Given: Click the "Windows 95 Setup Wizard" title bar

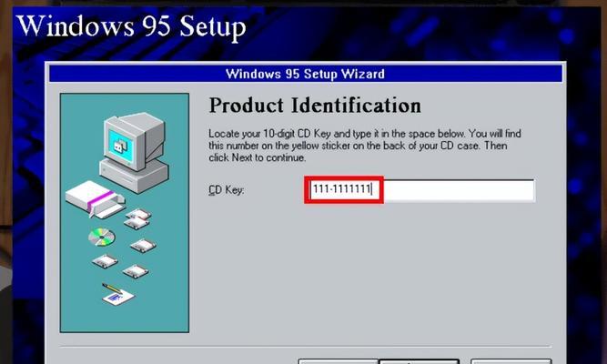Looking at the screenshot, I should pyautogui.click(x=306, y=74).
